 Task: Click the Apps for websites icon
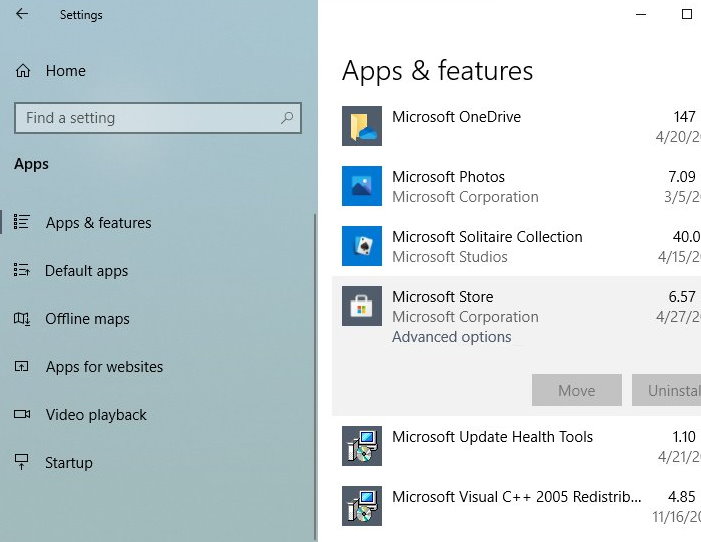point(21,367)
